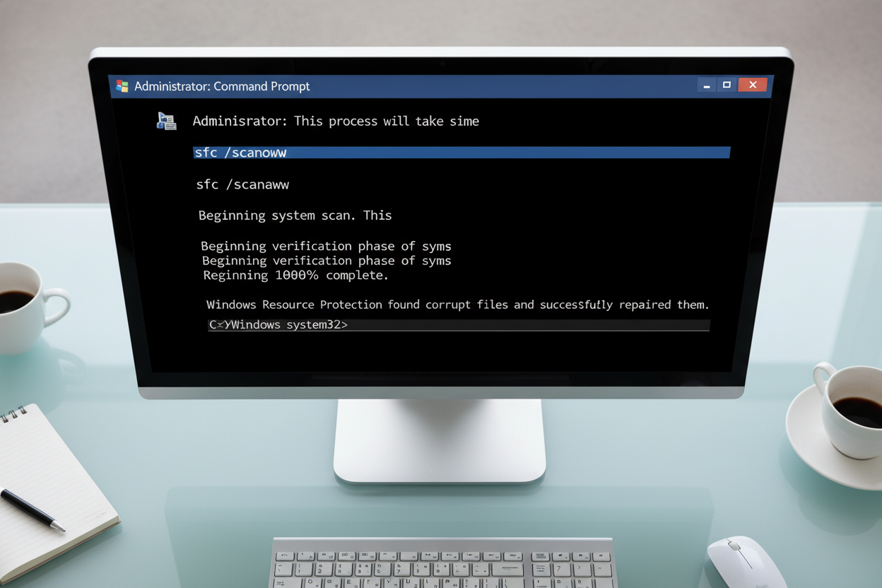Click the computer icon beside Adminisrator text

(166, 121)
